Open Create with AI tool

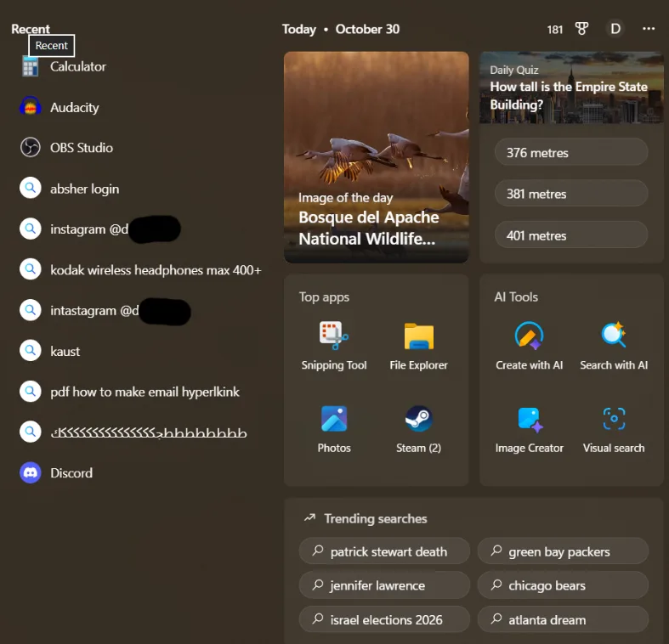529,346
